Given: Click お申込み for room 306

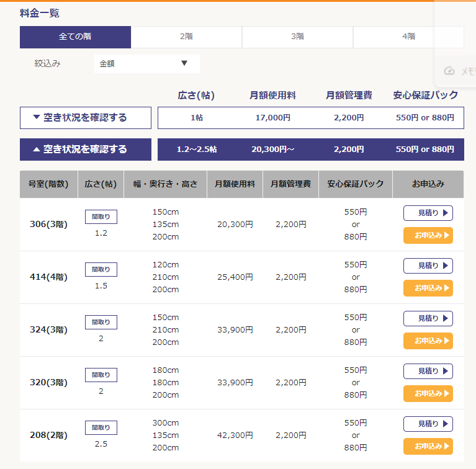Looking at the screenshot, I should click(428, 235).
